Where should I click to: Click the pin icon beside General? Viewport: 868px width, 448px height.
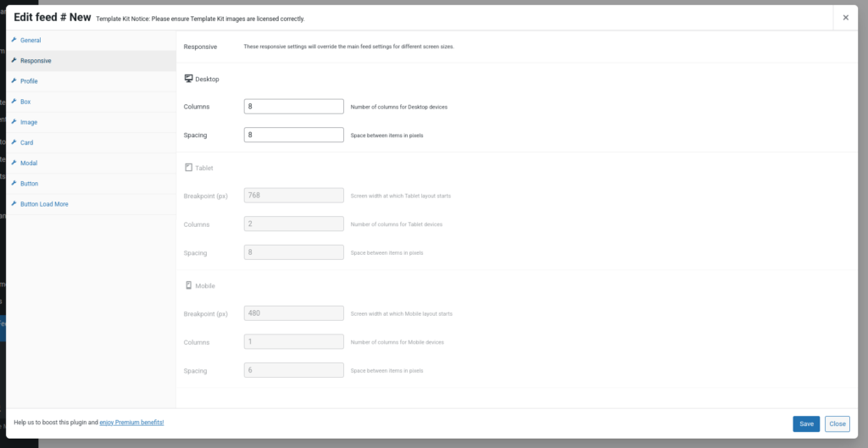coord(14,40)
